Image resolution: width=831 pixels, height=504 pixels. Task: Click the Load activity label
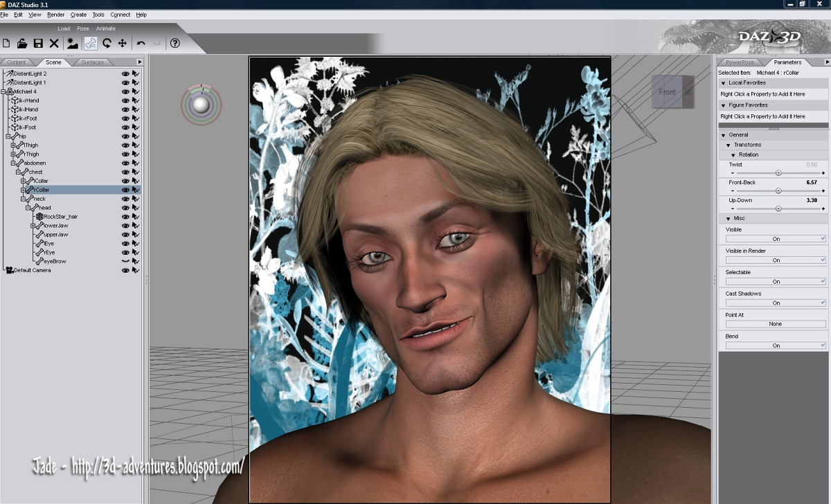tap(64, 28)
